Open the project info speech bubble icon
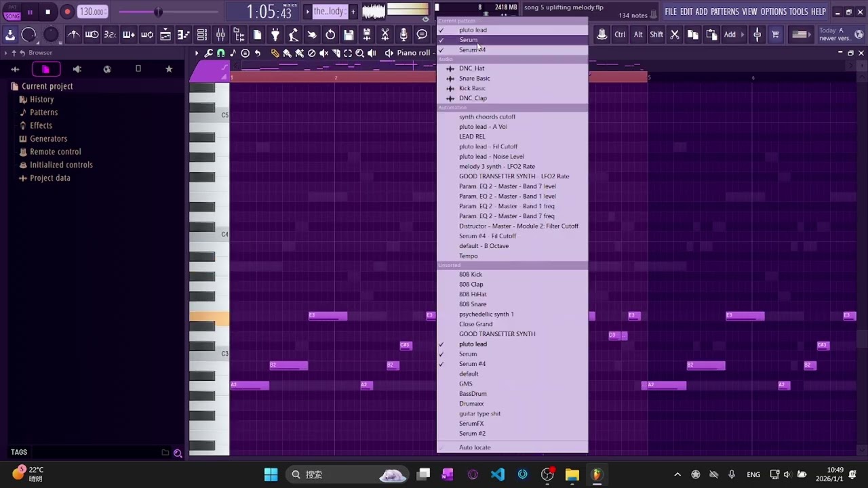 (422, 35)
